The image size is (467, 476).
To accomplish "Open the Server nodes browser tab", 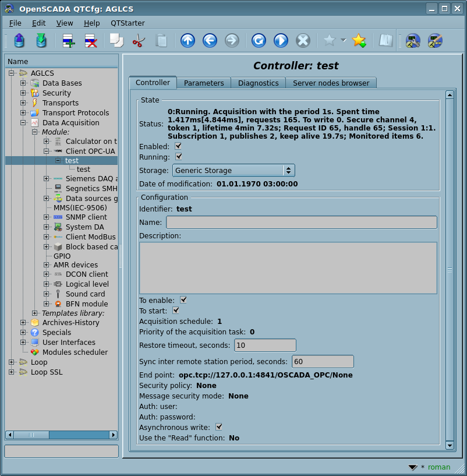I will pyautogui.click(x=331, y=83).
